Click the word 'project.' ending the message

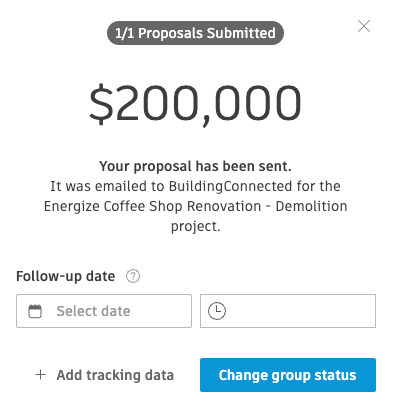pos(196,227)
